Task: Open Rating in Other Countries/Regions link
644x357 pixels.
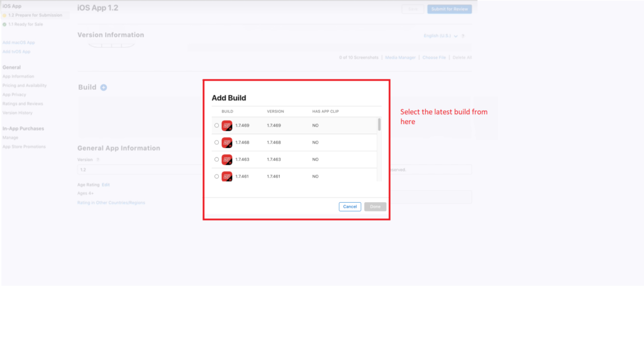Action: click(111, 203)
